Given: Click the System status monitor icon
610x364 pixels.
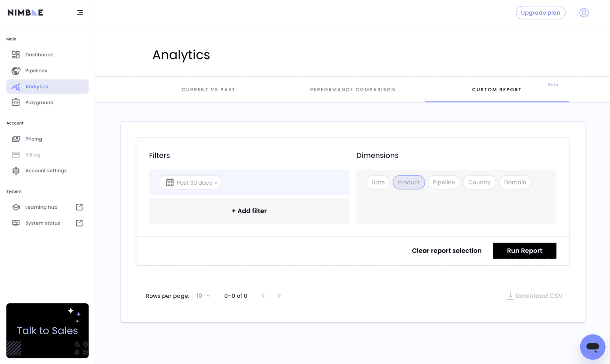Looking at the screenshot, I should tap(16, 223).
